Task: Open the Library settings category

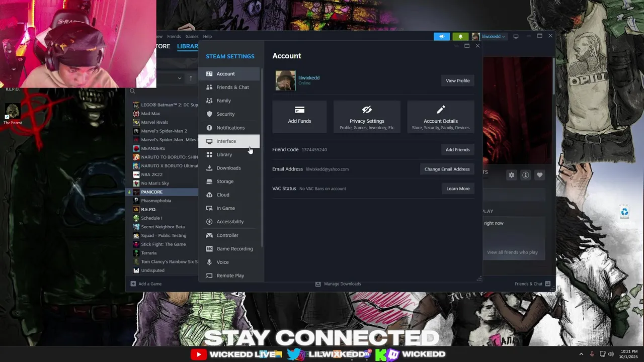Action: (x=229, y=154)
